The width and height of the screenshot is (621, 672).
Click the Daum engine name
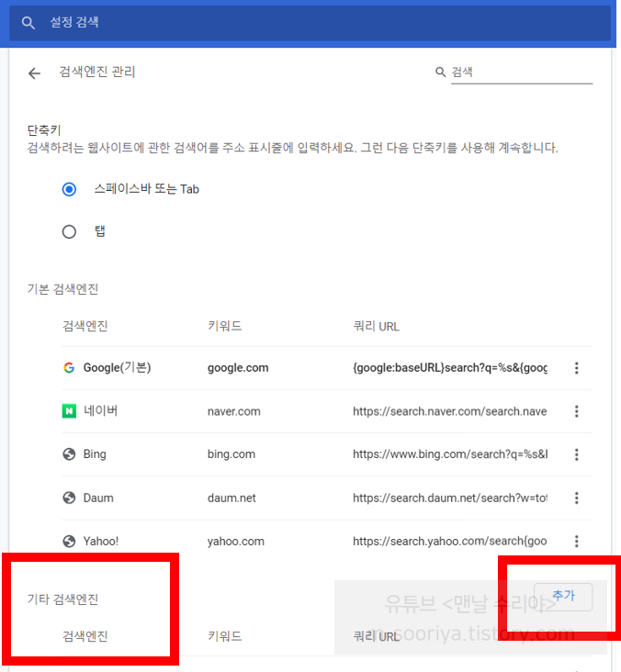click(x=98, y=498)
